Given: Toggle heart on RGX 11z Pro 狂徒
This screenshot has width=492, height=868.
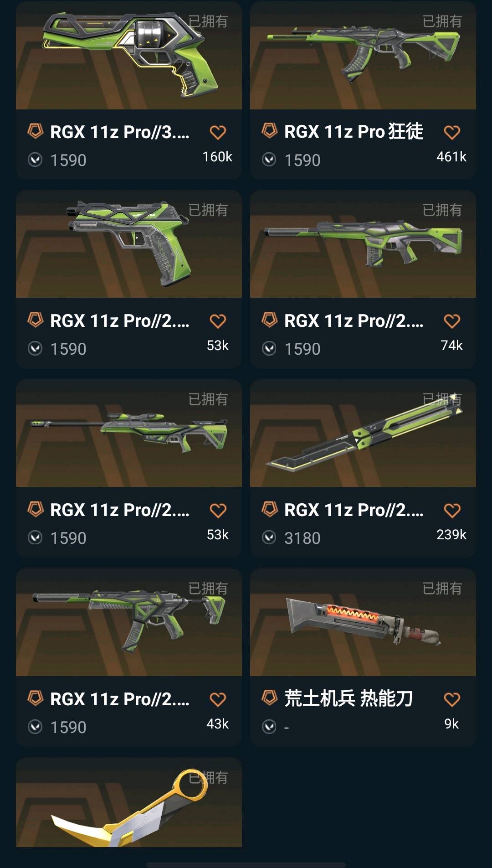Looking at the screenshot, I should [x=452, y=132].
